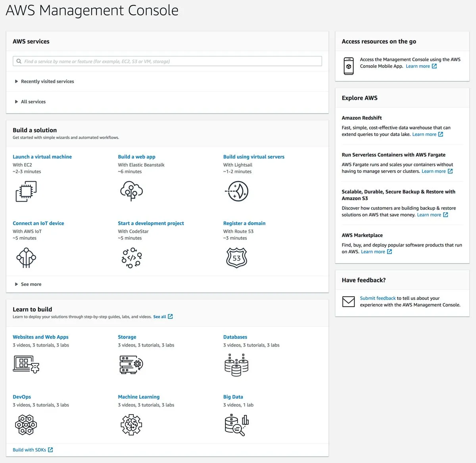Click Submit feedback

tap(377, 298)
